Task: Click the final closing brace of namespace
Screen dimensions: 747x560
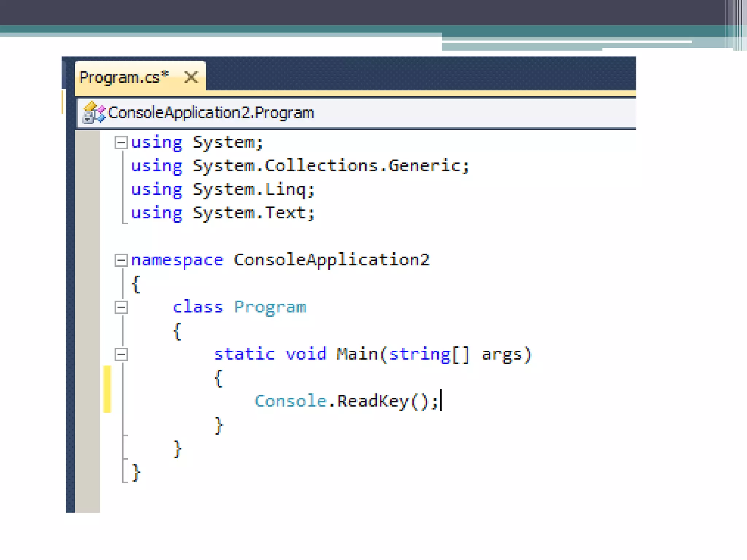Action: tap(136, 472)
